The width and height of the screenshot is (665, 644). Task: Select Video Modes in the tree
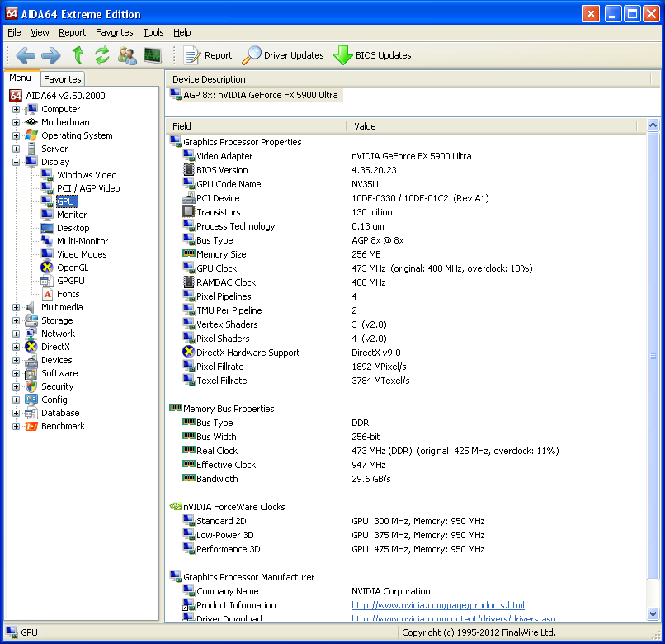point(82,253)
